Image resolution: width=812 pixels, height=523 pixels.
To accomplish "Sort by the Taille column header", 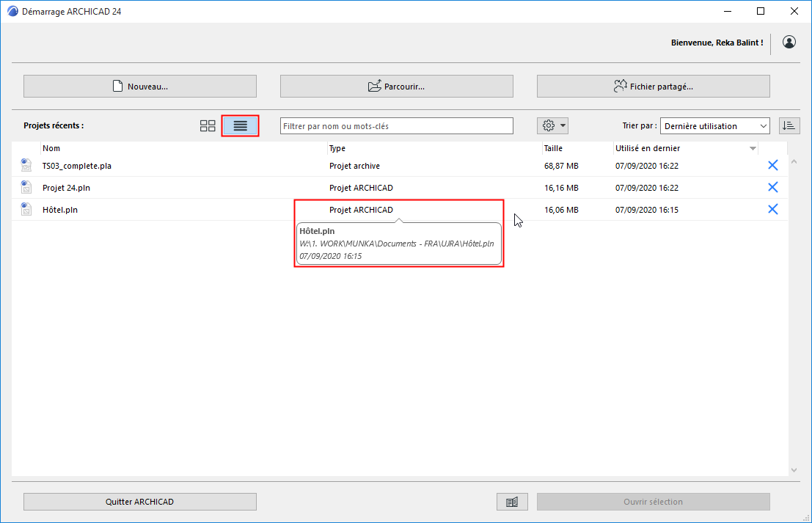I will pos(577,148).
